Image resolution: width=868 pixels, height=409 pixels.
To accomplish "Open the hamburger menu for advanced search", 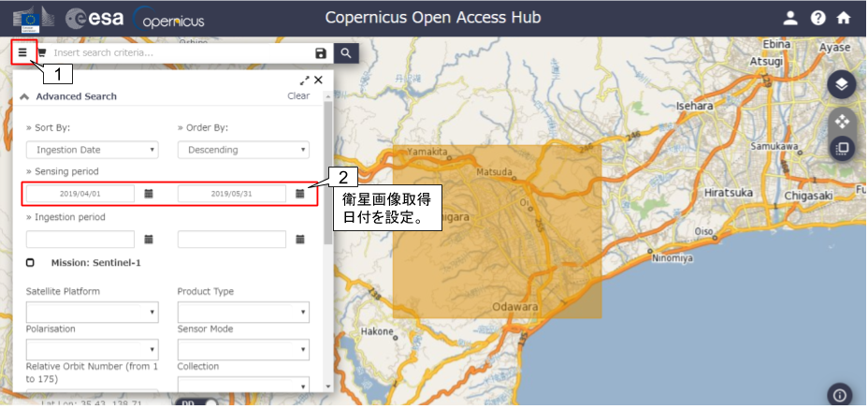I will (22, 52).
